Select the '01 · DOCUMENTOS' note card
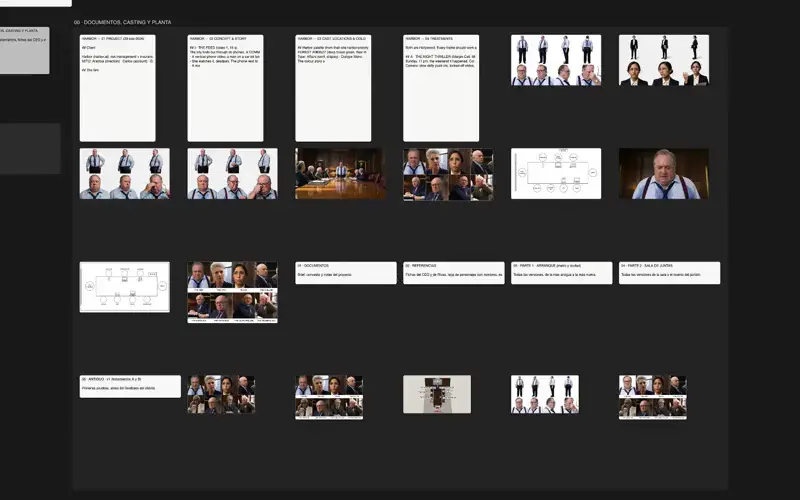The width and height of the screenshot is (800, 500). pos(346,273)
